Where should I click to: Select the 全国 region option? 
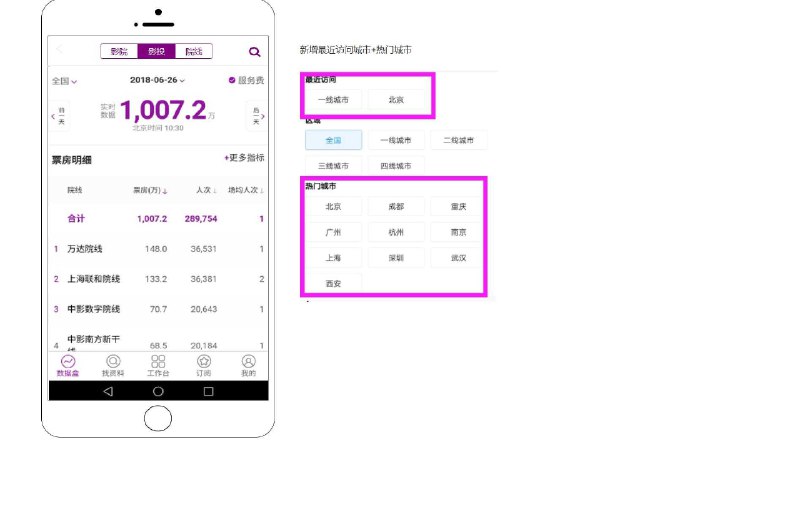tap(334, 140)
